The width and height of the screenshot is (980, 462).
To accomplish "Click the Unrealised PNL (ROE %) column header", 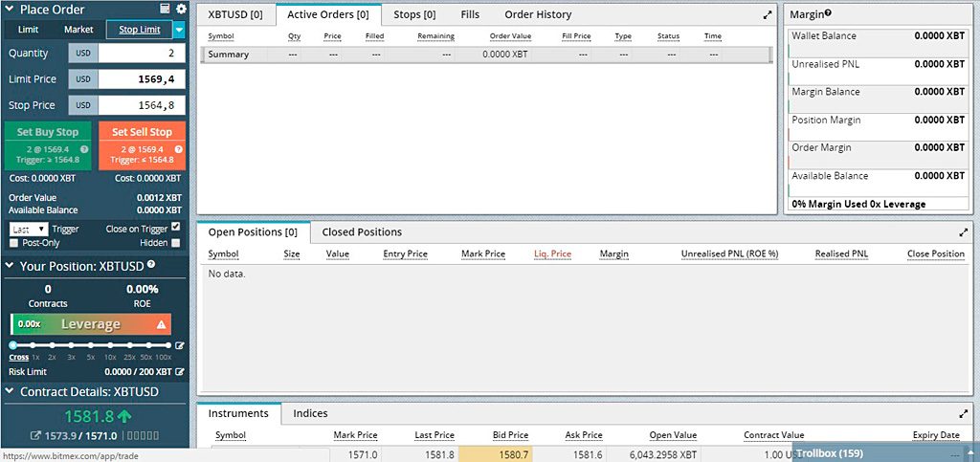I will (x=729, y=254).
